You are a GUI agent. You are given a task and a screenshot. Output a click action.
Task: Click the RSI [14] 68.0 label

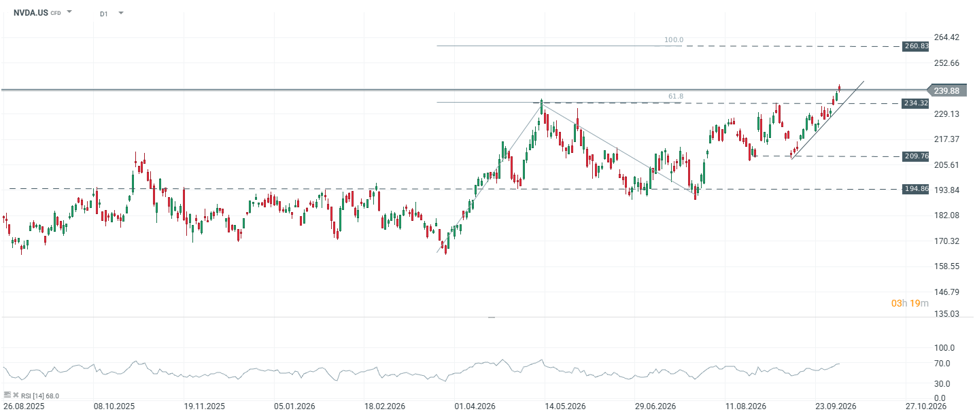[x=40, y=396]
